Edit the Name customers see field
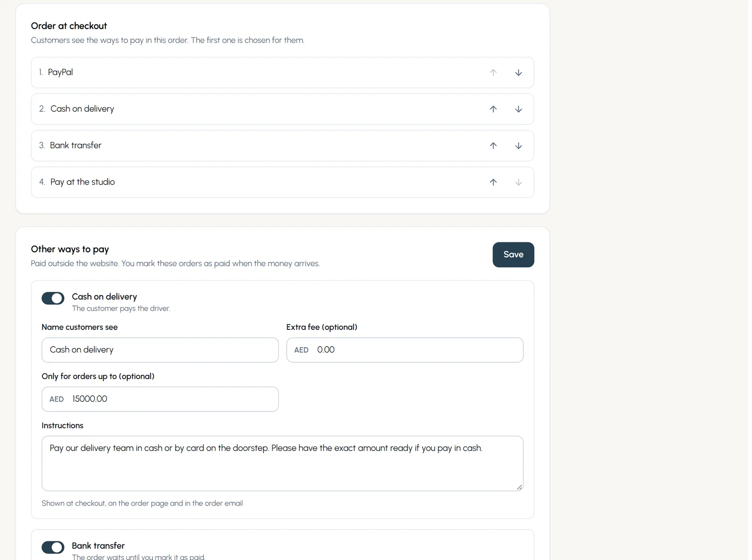Image resolution: width=752 pixels, height=560 pixels. (x=160, y=350)
